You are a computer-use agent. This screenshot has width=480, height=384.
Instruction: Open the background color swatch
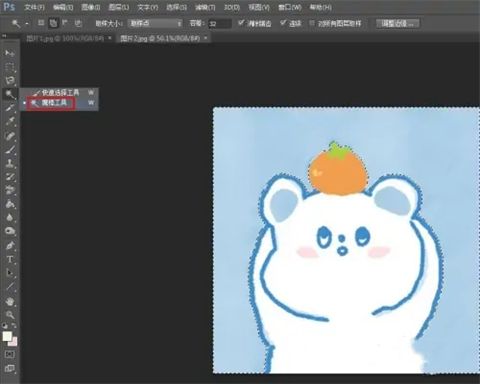(13, 342)
